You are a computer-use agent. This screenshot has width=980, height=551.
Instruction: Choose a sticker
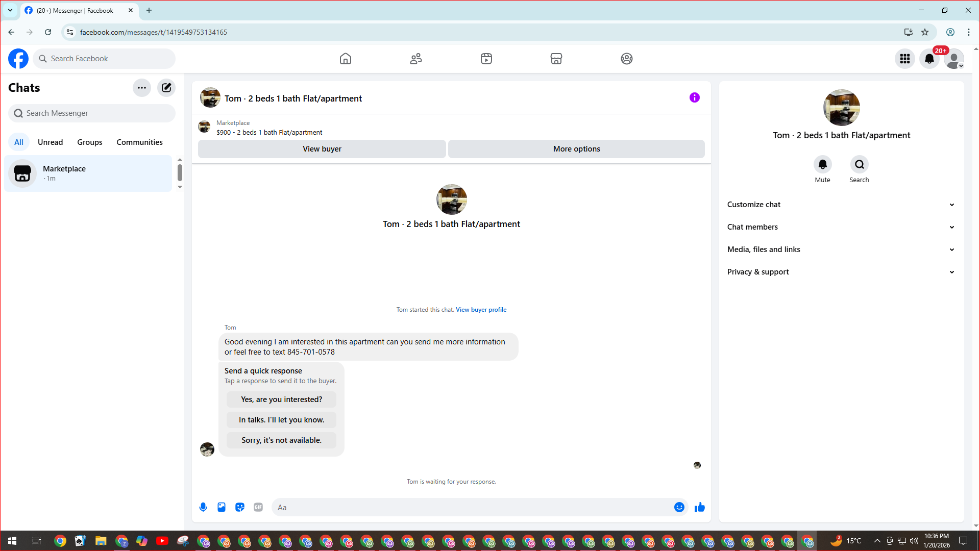tap(240, 507)
